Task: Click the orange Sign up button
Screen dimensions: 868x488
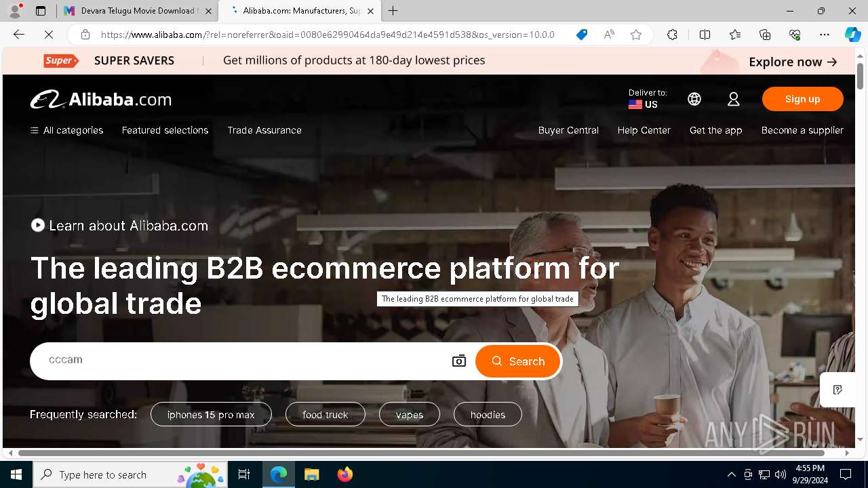Action: [803, 99]
